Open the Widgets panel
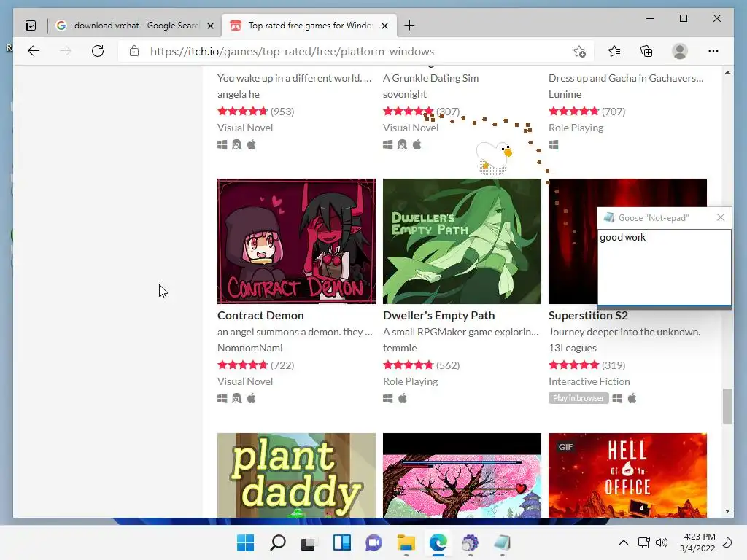 point(341,542)
